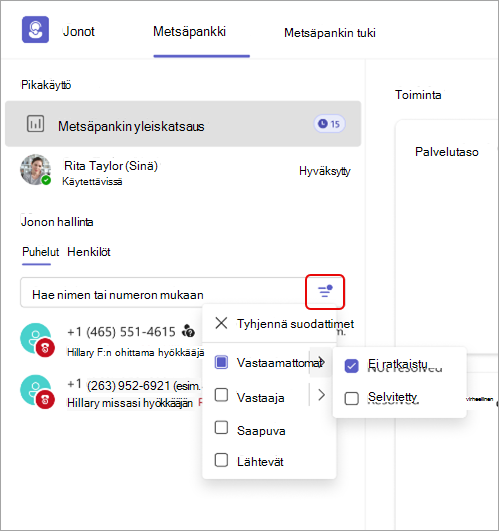
Task: Click the clock badge showing 15
Action: point(329,124)
